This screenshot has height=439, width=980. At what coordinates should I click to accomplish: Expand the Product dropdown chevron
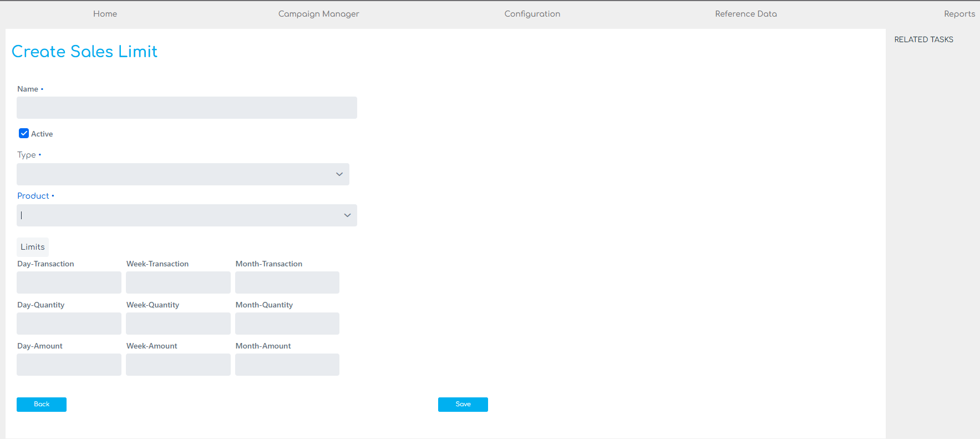[347, 215]
